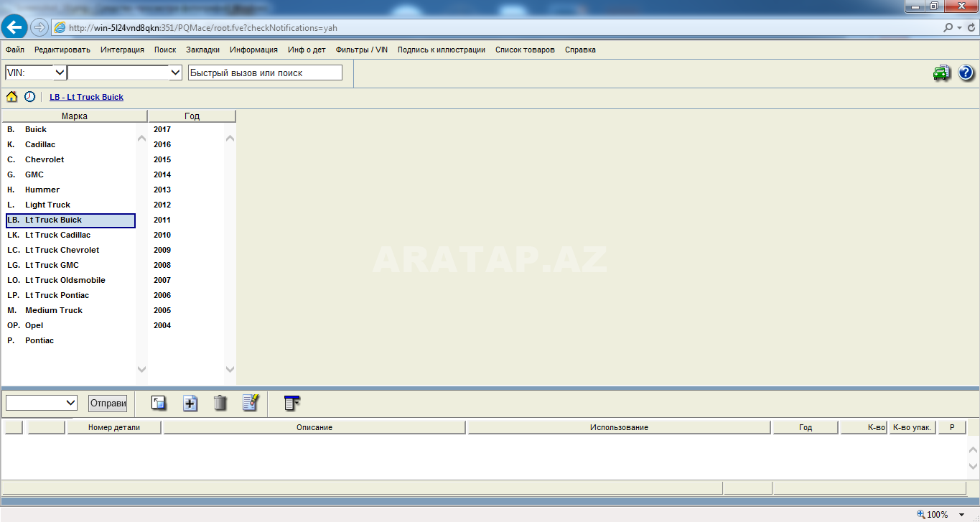
Task: Open the green truck vehicle icon
Action: point(941,73)
